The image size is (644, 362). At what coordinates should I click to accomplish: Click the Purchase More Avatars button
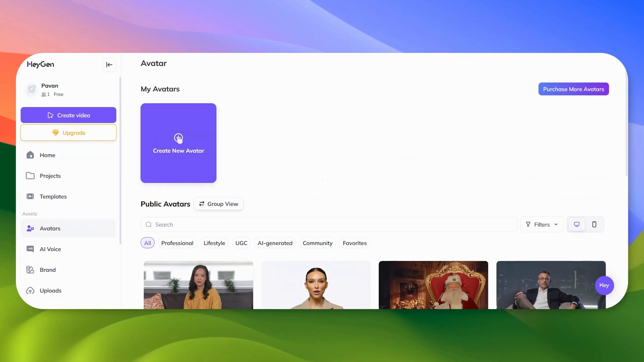click(573, 89)
